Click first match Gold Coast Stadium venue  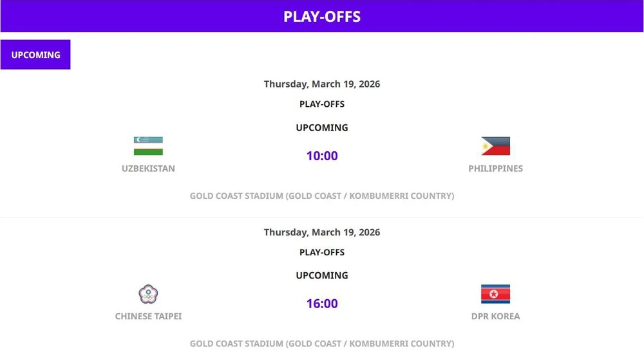322,196
